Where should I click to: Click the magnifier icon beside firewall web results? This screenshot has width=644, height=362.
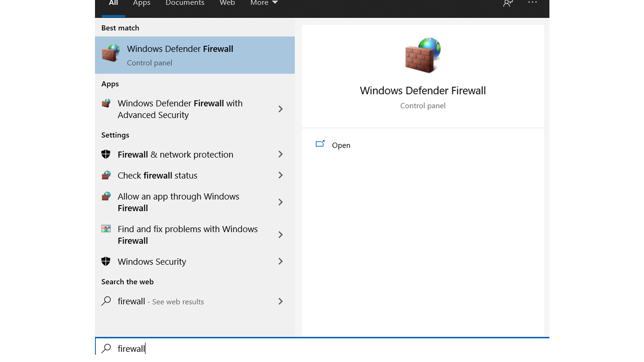pyautogui.click(x=106, y=301)
